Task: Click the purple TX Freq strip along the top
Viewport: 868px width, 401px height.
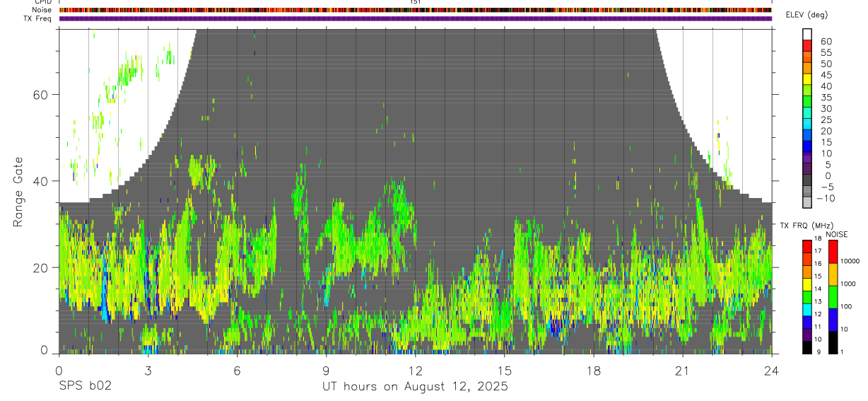Action: coord(416,18)
